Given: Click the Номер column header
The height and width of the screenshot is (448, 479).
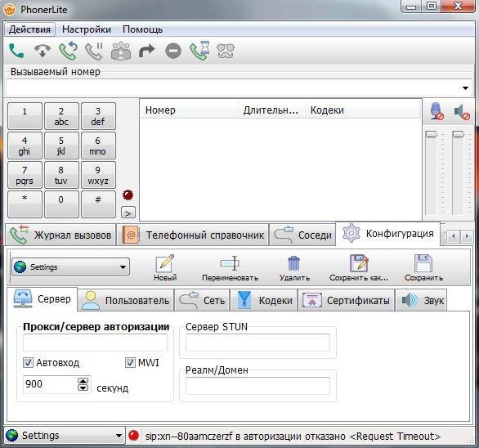Looking at the screenshot, I should point(189,110).
